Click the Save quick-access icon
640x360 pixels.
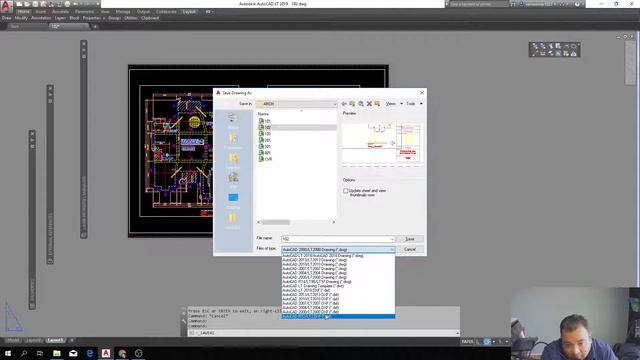point(36,4)
